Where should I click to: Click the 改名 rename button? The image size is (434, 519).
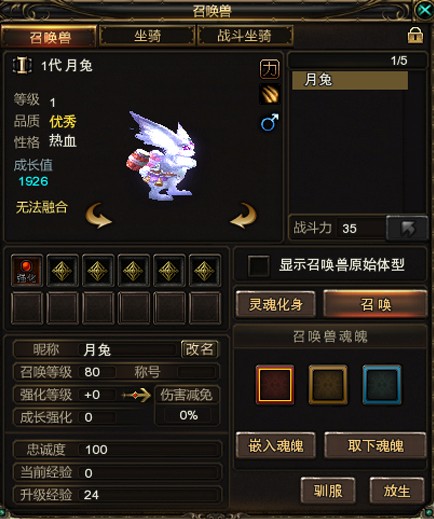(200, 349)
